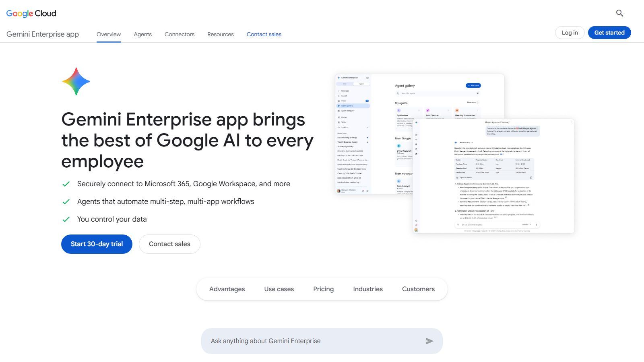Viewport: 644px width, 362px height.
Task: Click the Agents that automate workflows text
Action: 166,202
